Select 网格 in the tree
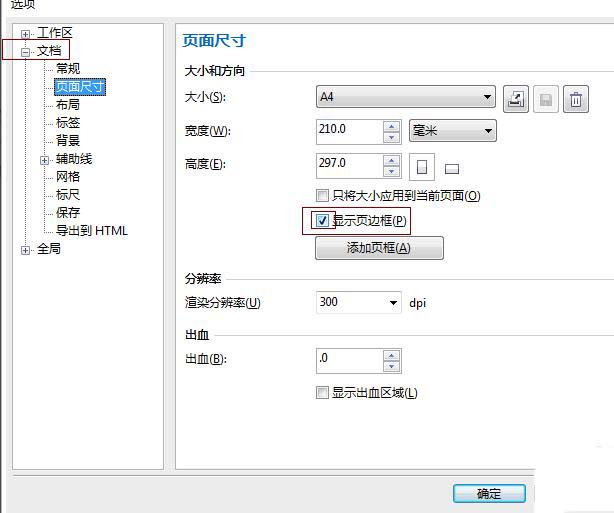 (68, 177)
